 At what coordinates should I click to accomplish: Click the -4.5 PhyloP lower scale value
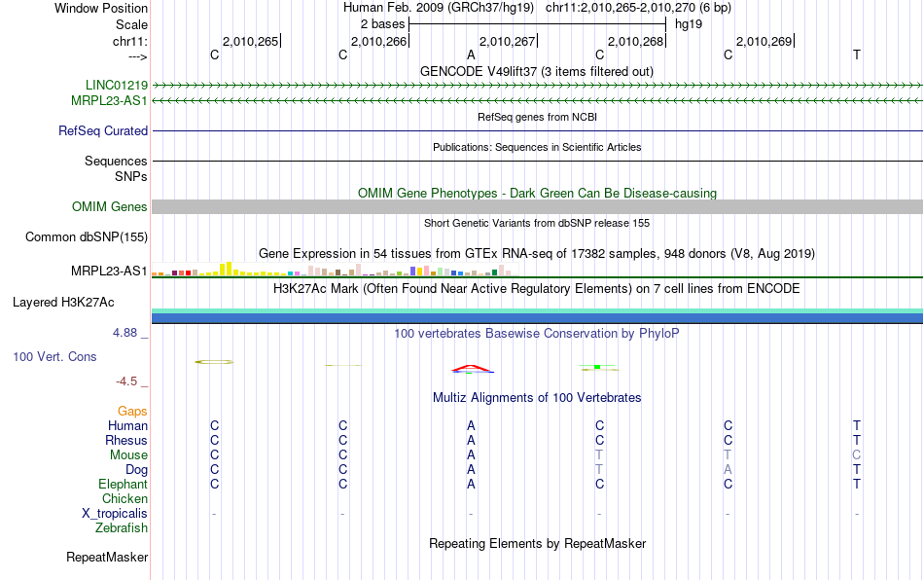(x=126, y=381)
